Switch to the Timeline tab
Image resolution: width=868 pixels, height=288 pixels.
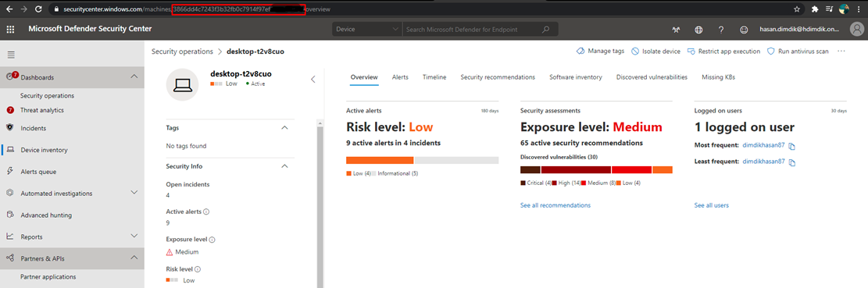pyautogui.click(x=434, y=77)
